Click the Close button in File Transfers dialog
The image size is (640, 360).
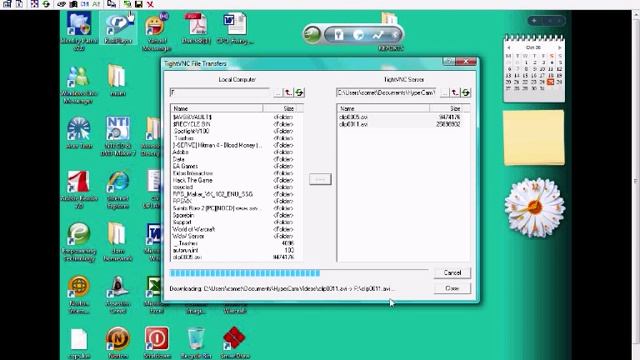point(452,288)
